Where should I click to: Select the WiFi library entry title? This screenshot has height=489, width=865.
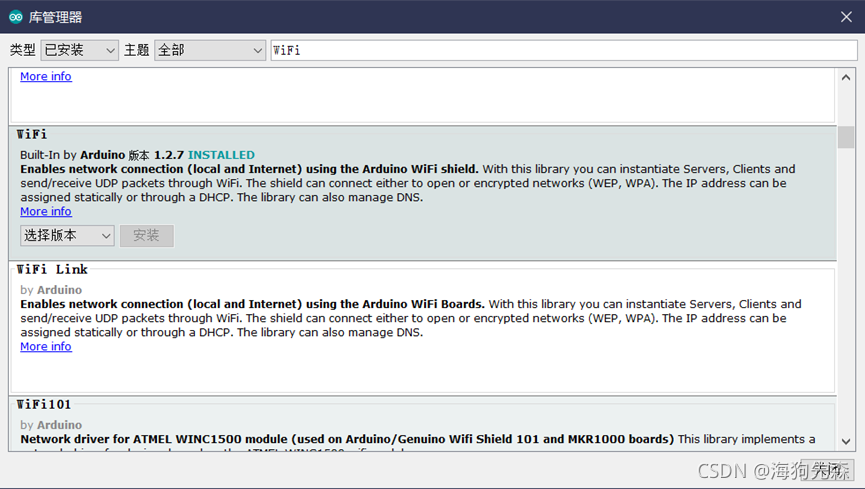click(32, 134)
